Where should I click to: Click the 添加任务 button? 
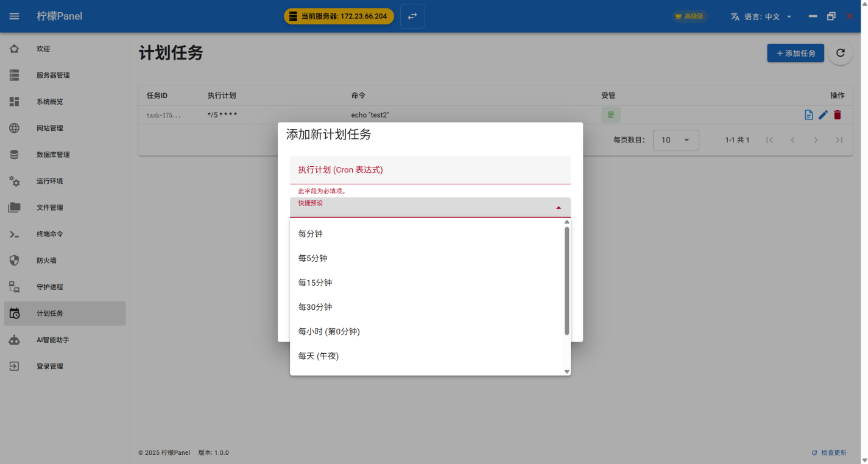pos(795,53)
